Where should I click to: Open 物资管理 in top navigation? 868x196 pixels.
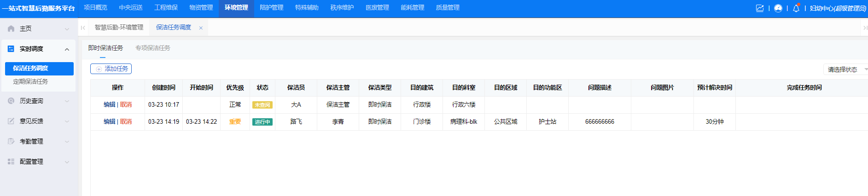click(x=201, y=7)
